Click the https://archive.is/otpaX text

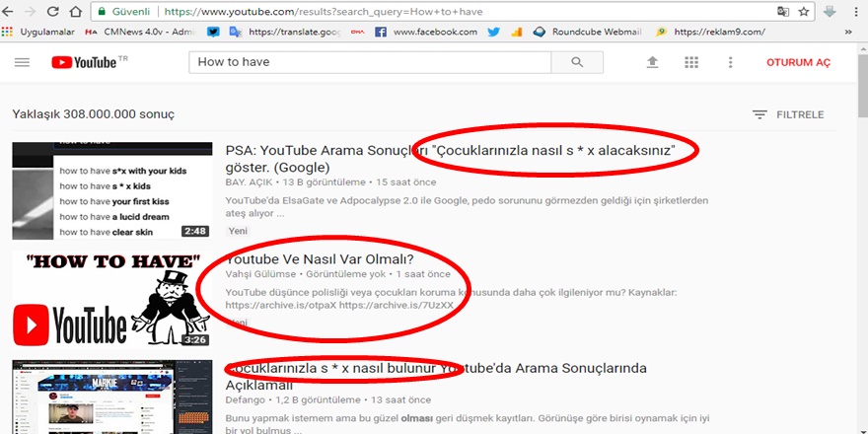pyautogui.click(x=281, y=305)
